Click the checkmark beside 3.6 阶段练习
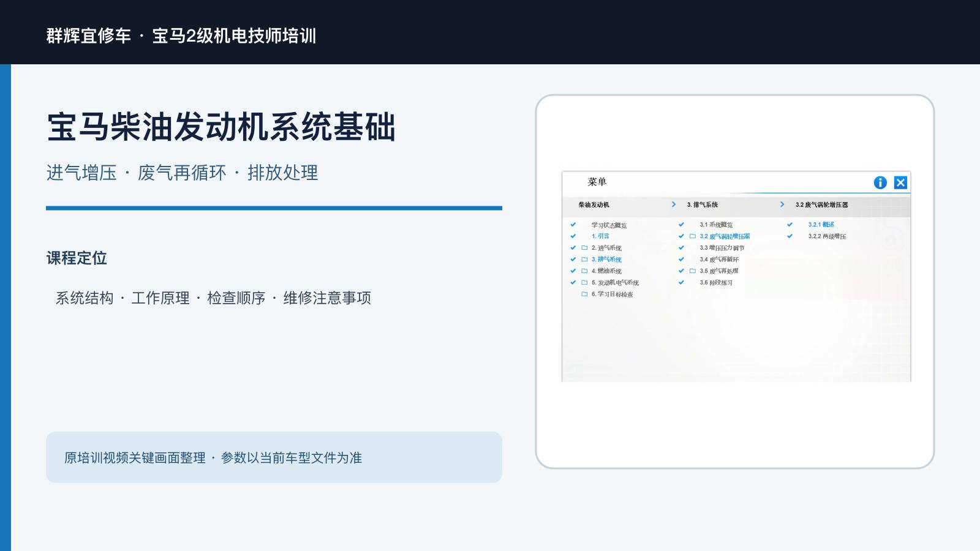The image size is (980, 551). coord(681,282)
